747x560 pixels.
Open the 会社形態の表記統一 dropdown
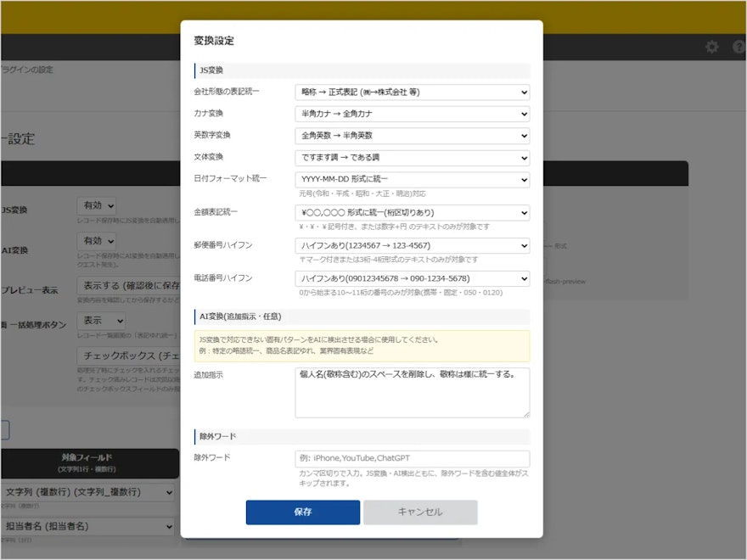pyautogui.click(x=412, y=92)
